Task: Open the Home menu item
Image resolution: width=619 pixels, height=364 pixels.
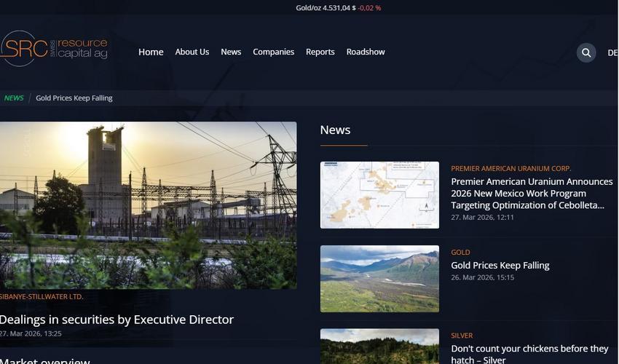Action: pyautogui.click(x=151, y=52)
